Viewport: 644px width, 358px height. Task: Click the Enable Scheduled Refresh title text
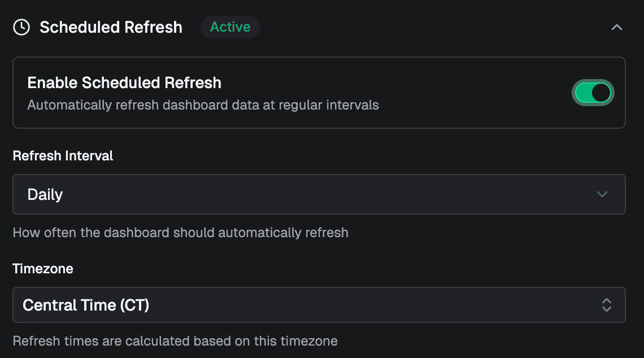click(x=124, y=83)
